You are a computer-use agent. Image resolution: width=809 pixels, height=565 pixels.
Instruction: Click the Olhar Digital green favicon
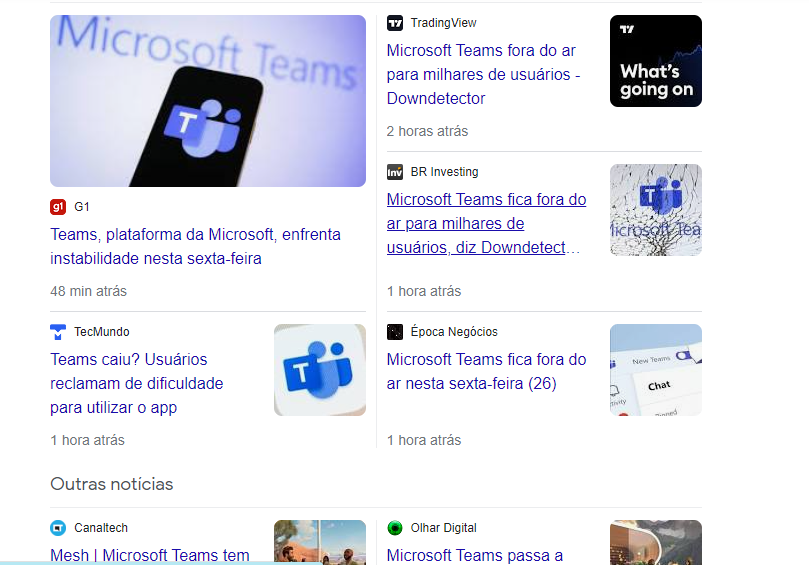click(x=395, y=528)
